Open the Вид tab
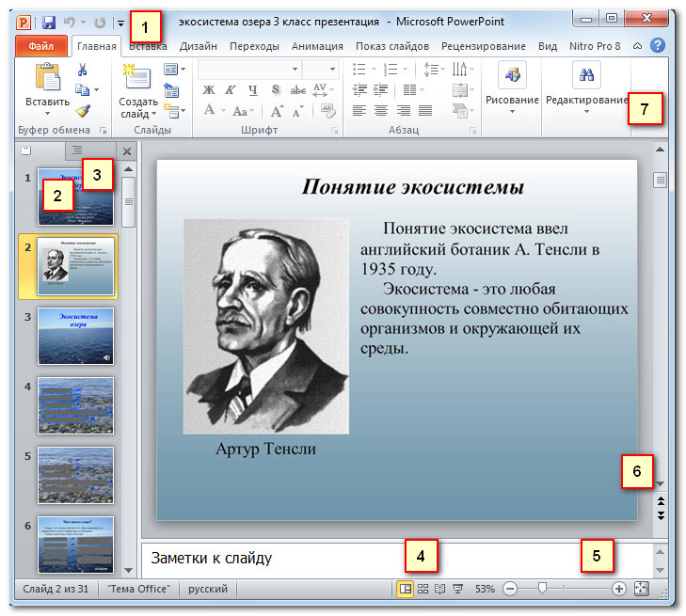The image size is (686, 616). click(548, 46)
